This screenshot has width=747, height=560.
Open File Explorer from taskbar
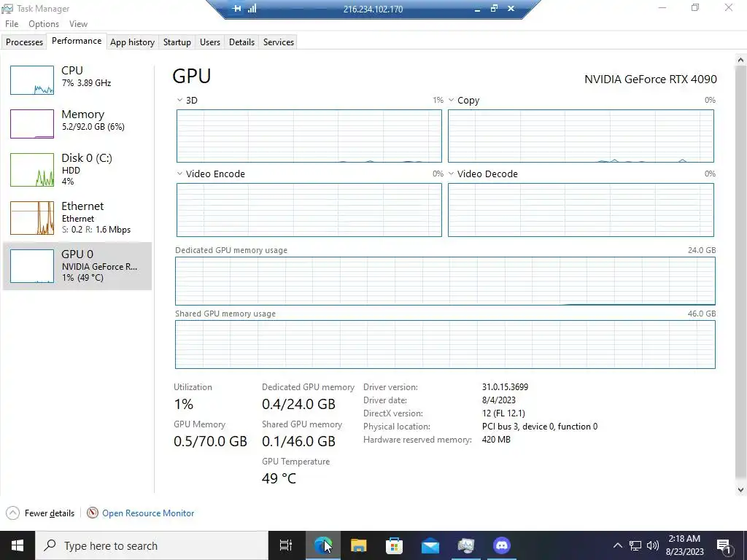pyautogui.click(x=358, y=545)
